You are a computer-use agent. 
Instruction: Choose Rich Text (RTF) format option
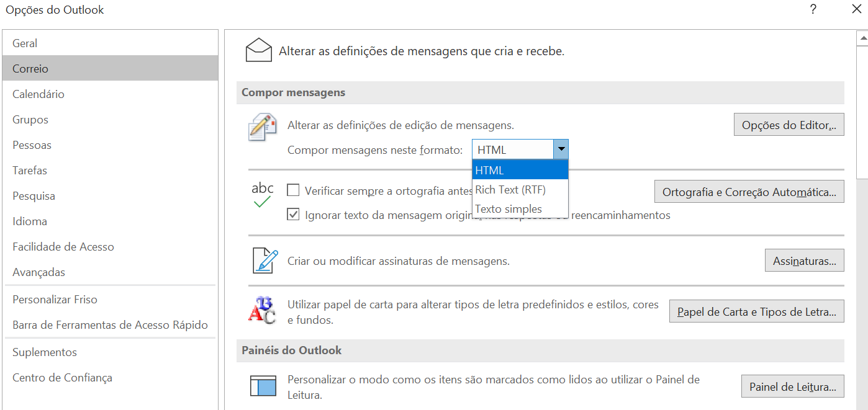pos(520,190)
